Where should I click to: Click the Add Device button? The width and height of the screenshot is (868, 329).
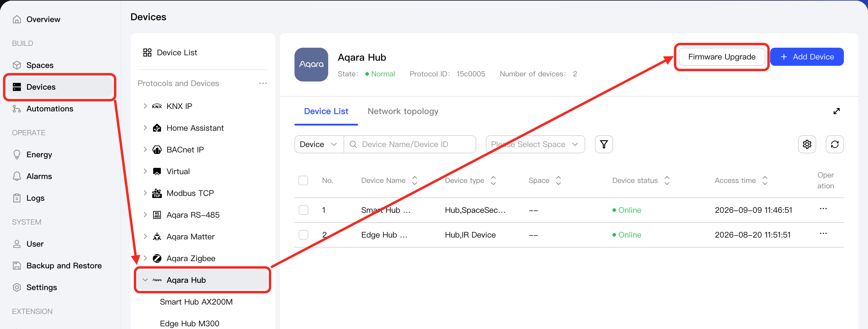pos(807,57)
